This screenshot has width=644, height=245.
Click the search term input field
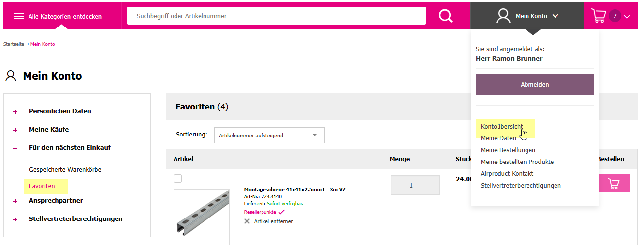tap(276, 16)
